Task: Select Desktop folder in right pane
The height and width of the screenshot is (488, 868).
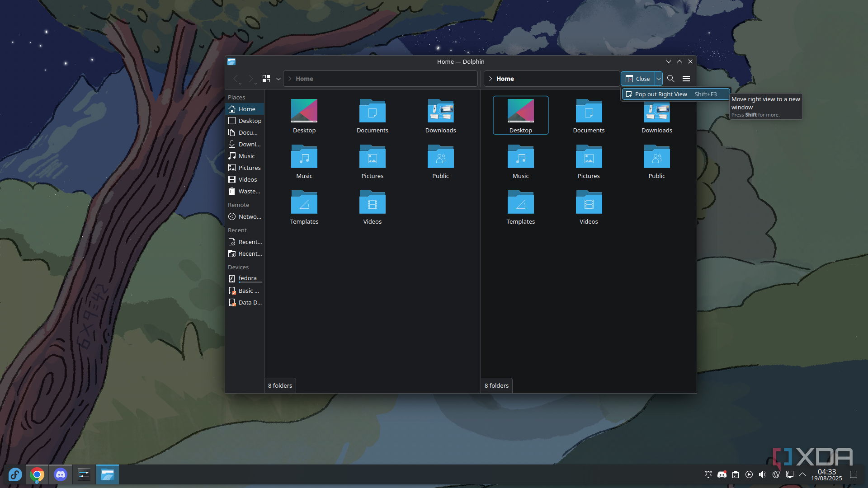Action: [521, 116]
